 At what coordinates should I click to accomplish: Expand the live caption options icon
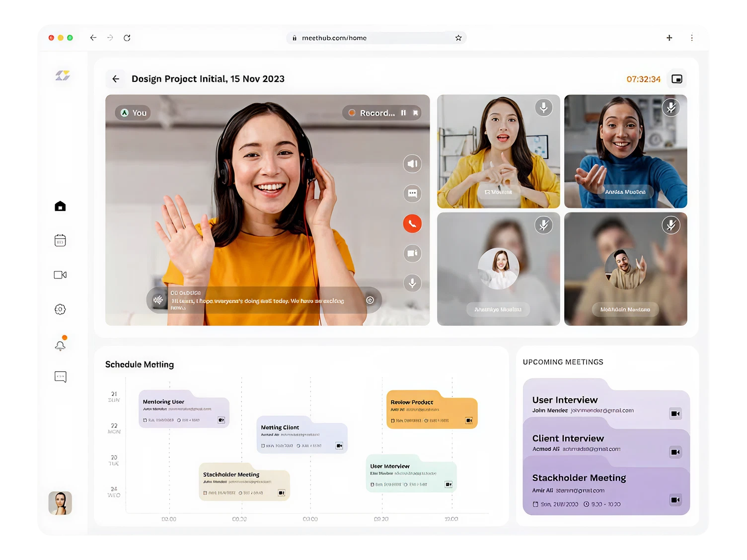point(370,300)
